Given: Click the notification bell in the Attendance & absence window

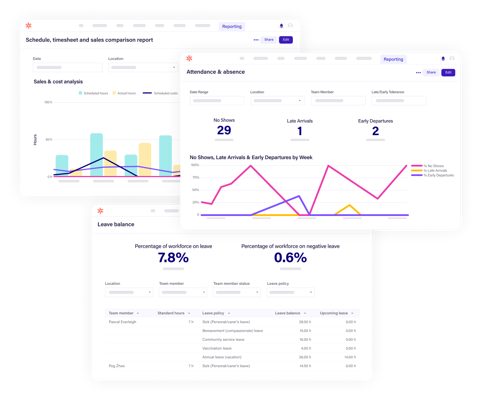Looking at the screenshot, I should pos(443,59).
